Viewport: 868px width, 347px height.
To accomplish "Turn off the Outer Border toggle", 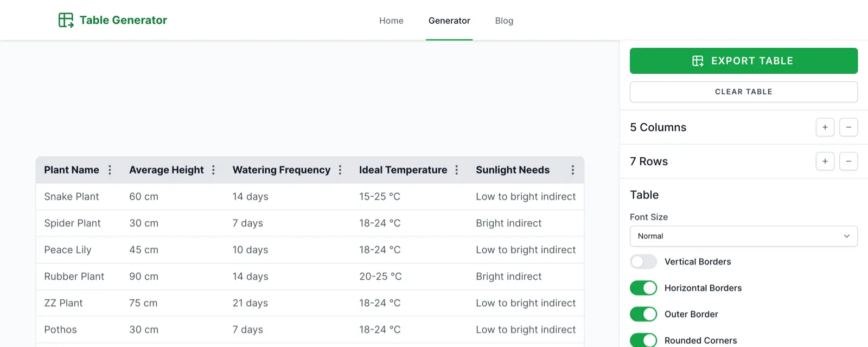I will (x=643, y=314).
